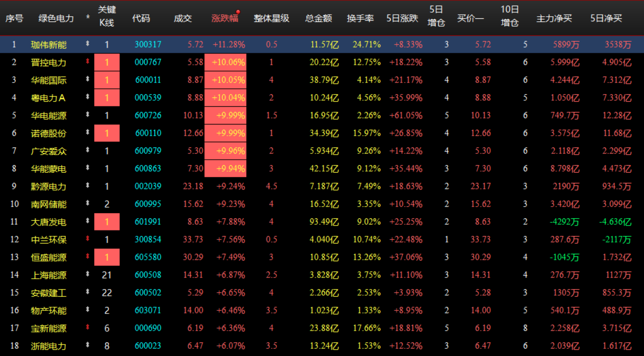Select stock name 华能国际
Screen dimensions: 644x356
point(49,80)
